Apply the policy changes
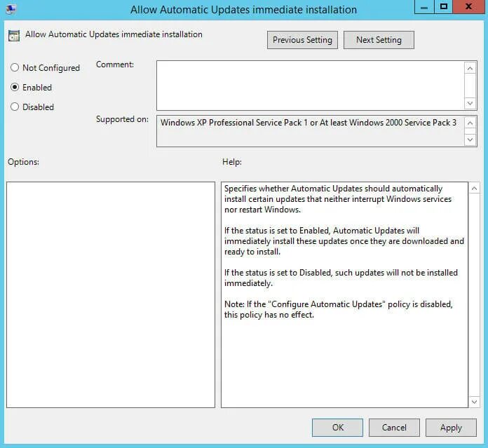488x448 pixels. tap(451, 428)
